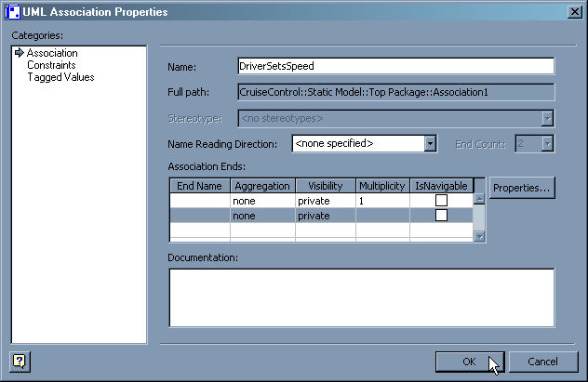Click the Multiplicity cell showing 1
Screen dimensions: 588x382
[382, 201]
